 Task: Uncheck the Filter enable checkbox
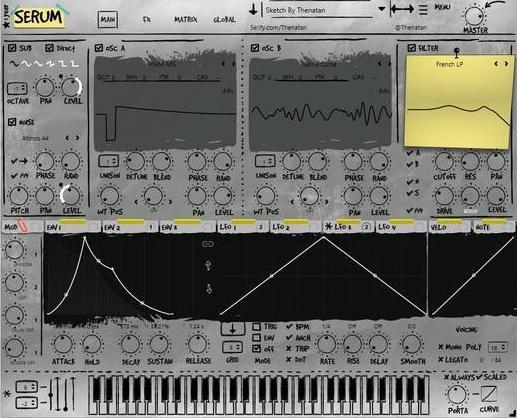pyautogui.click(x=411, y=48)
